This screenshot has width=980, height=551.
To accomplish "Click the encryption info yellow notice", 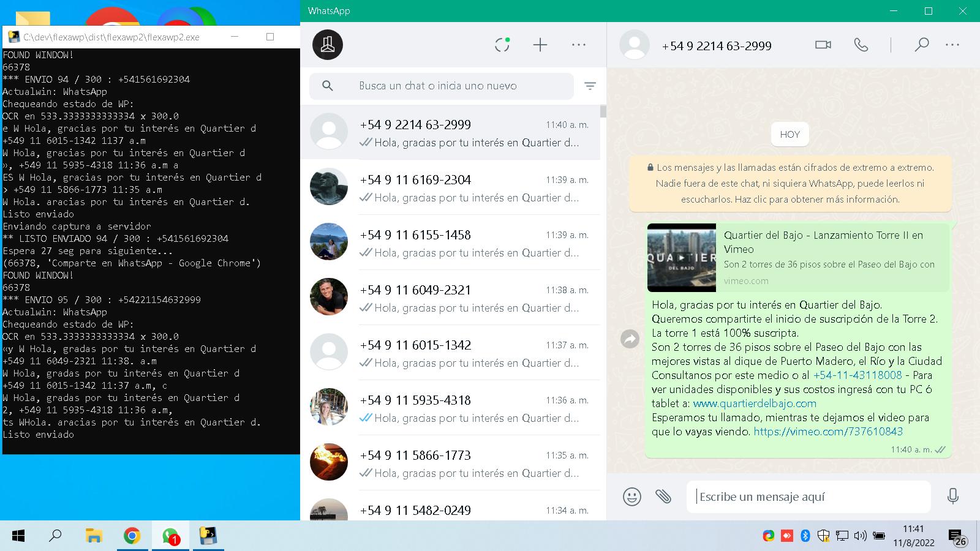I will 790,183.
